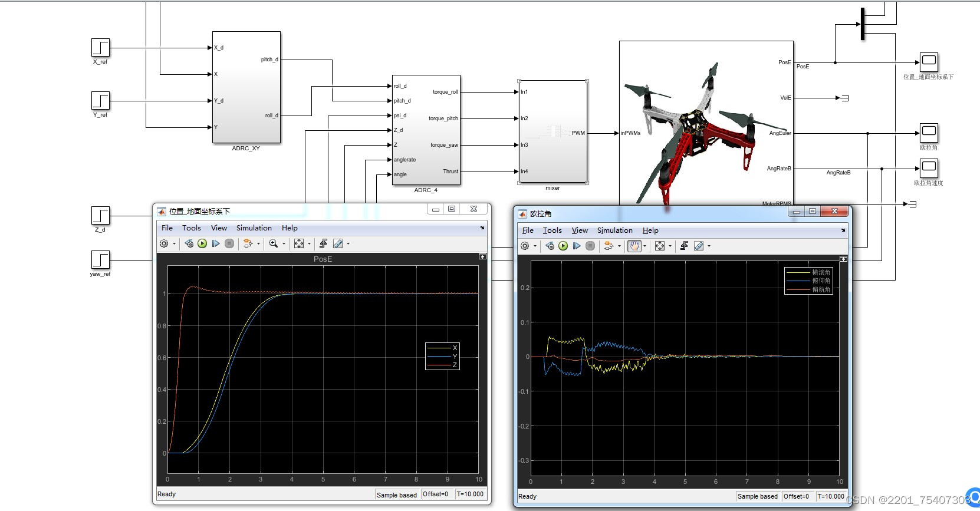Image resolution: width=980 pixels, height=511 pixels.
Task: Click the 位置_地面坐标系下 scope block
Action: coord(929,62)
